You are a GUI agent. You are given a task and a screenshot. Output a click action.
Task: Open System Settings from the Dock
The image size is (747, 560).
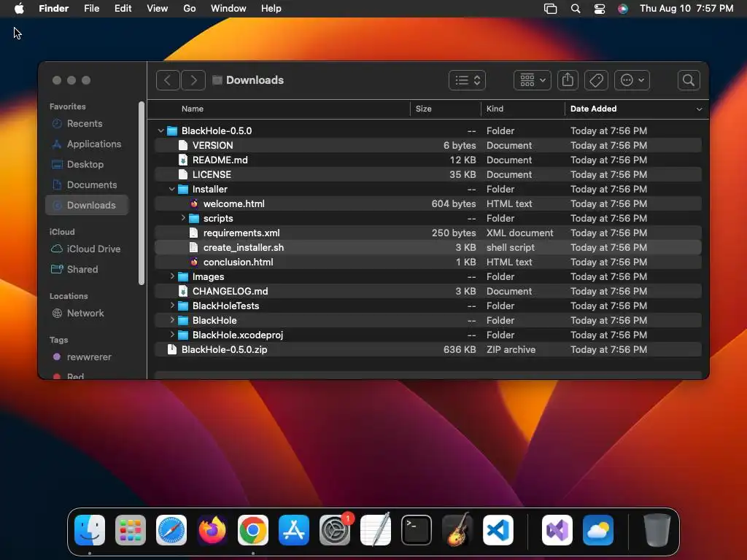pyautogui.click(x=334, y=530)
